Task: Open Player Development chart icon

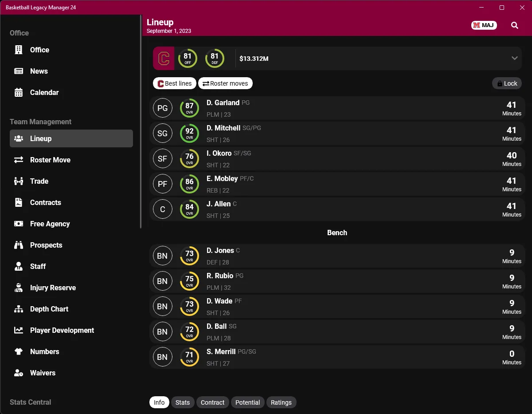Action: [x=19, y=330]
